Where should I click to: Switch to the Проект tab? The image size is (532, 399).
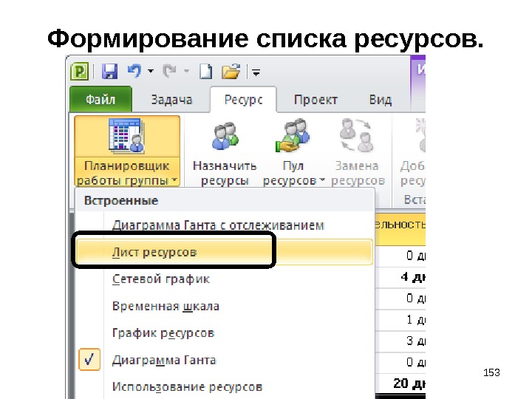click(316, 100)
